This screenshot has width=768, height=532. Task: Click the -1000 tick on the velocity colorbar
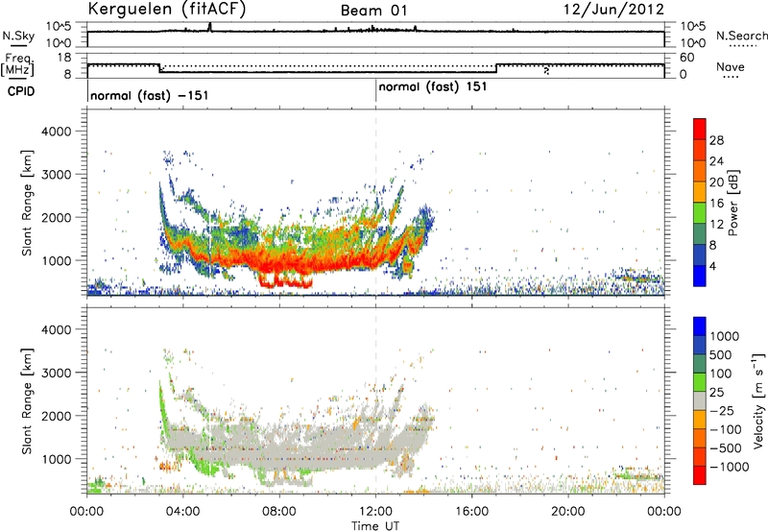point(730,467)
